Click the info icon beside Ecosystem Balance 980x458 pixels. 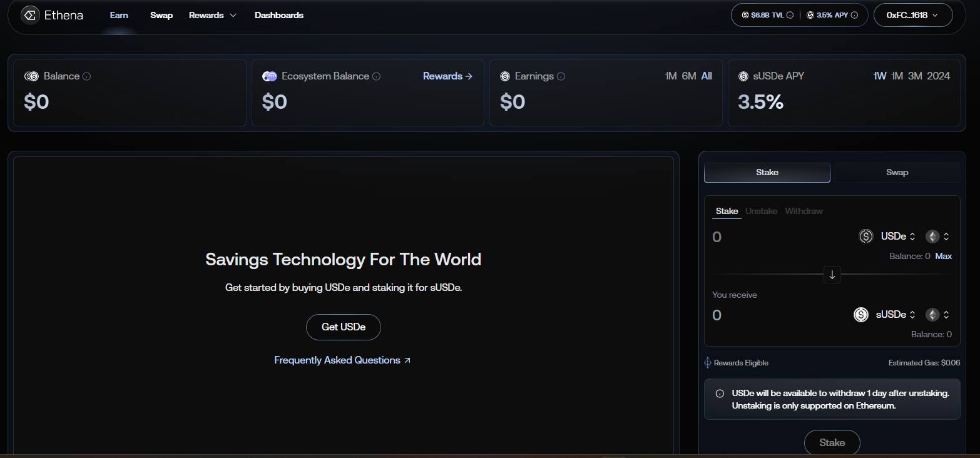[376, 76]
